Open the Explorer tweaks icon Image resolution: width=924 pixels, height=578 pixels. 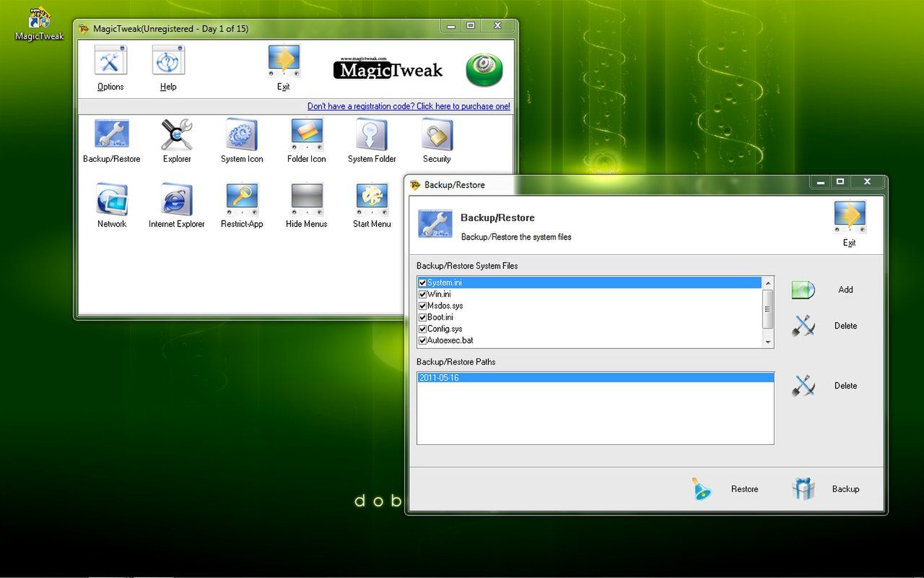coord(177,135)
